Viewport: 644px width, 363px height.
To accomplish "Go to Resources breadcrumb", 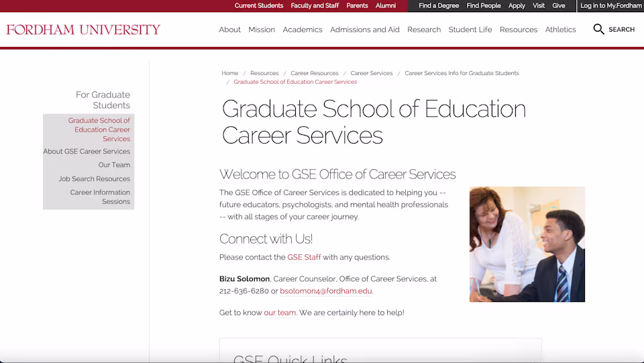I will coord(264,73).
